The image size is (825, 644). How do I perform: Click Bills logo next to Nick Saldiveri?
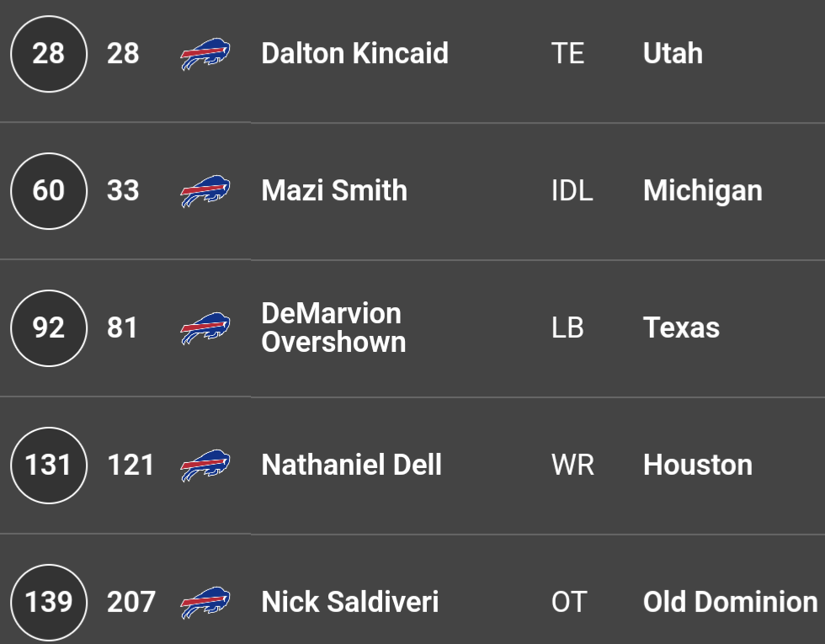205,603
